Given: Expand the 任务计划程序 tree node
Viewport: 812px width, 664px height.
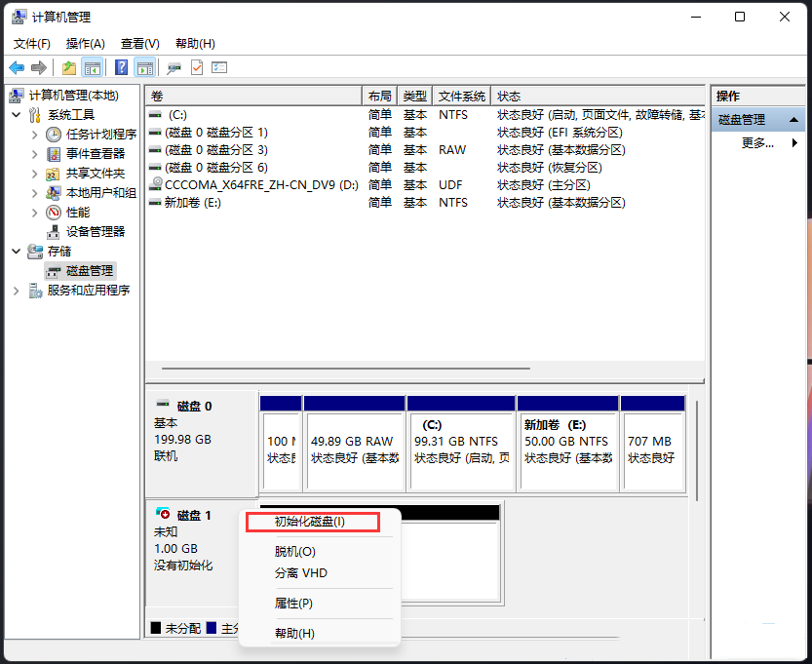Looking at the screenshot, I should (x=35, y=134).
